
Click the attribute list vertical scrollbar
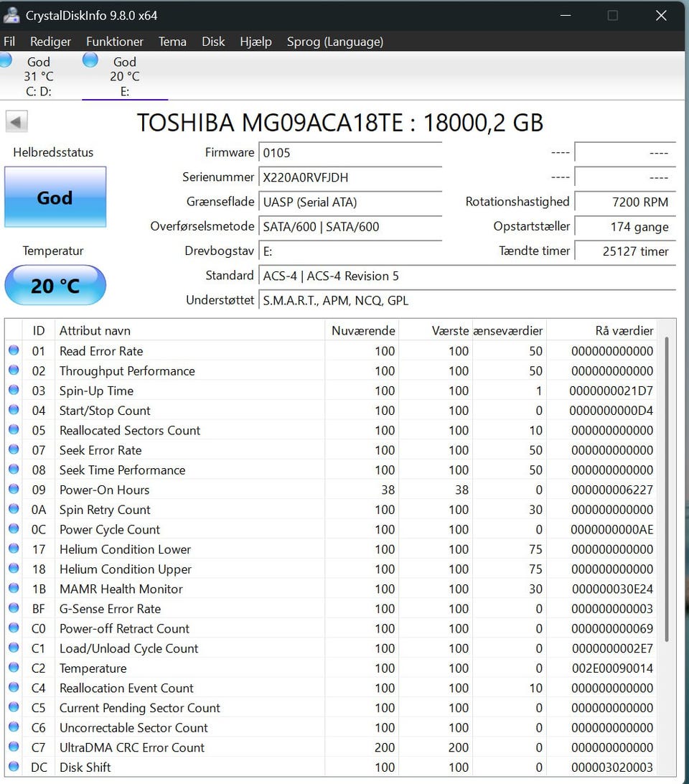[x=667, y=488]
